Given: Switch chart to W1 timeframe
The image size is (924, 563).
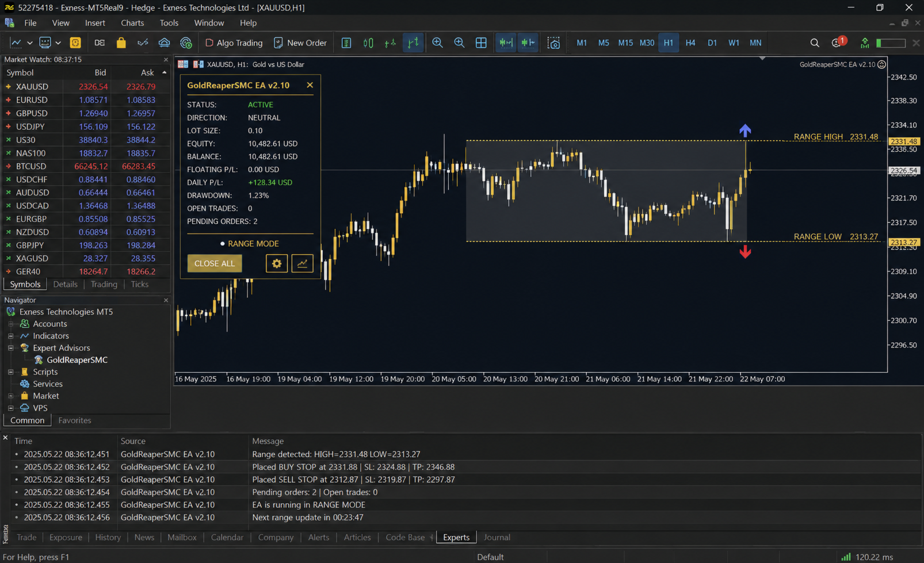Looking at the screenshot, I should pos(734,43).
